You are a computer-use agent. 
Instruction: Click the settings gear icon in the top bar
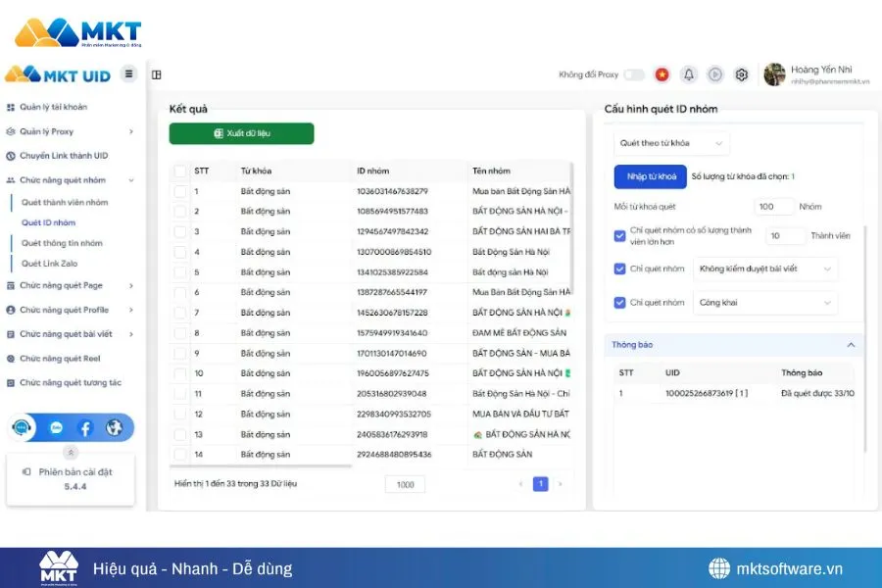[741, 73]
